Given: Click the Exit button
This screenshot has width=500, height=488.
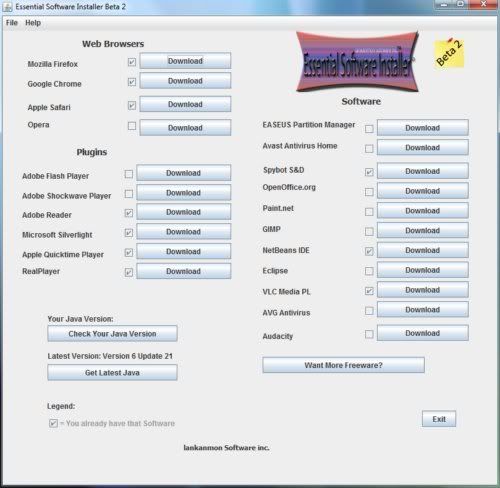Looking at the screenshot, I should point(439,419).
